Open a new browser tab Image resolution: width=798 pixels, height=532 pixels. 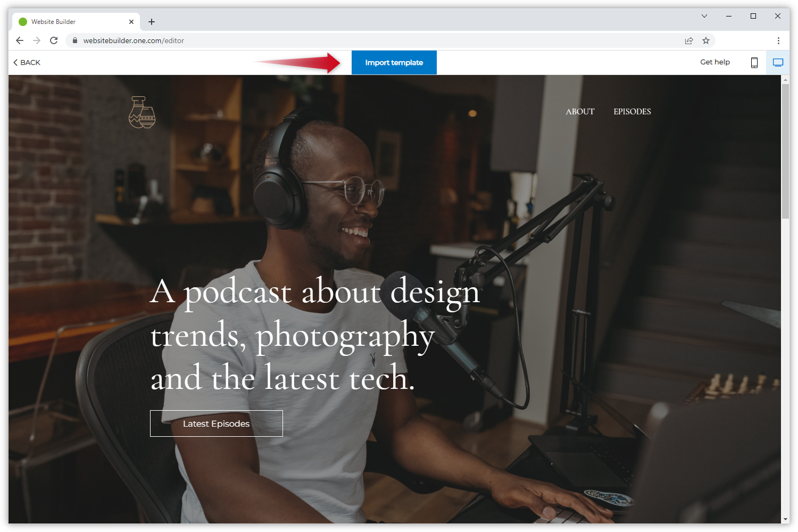point(152,22)
